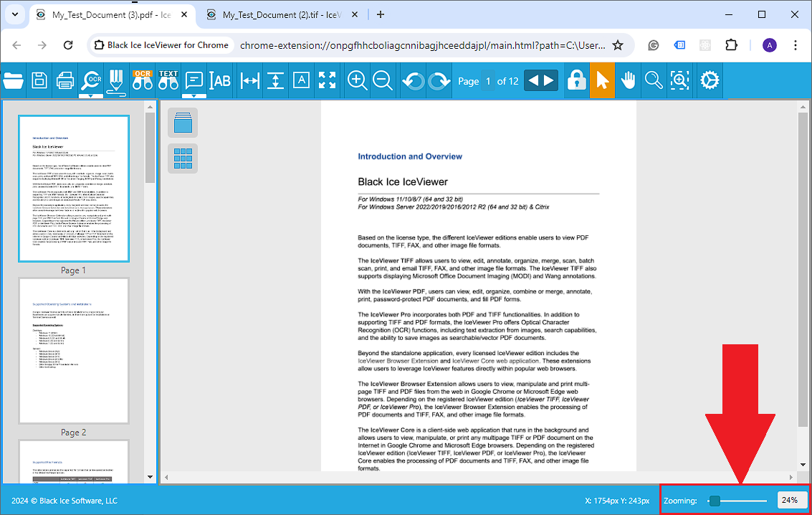The image size is (812, 515).
Task: Click the page number input field
Action: [x=487, y=81]
